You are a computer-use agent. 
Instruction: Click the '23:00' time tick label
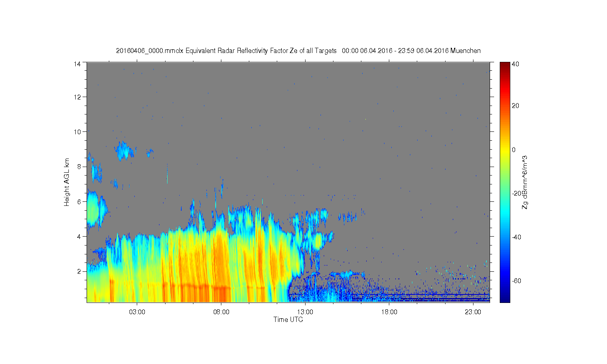click(473, 312)
